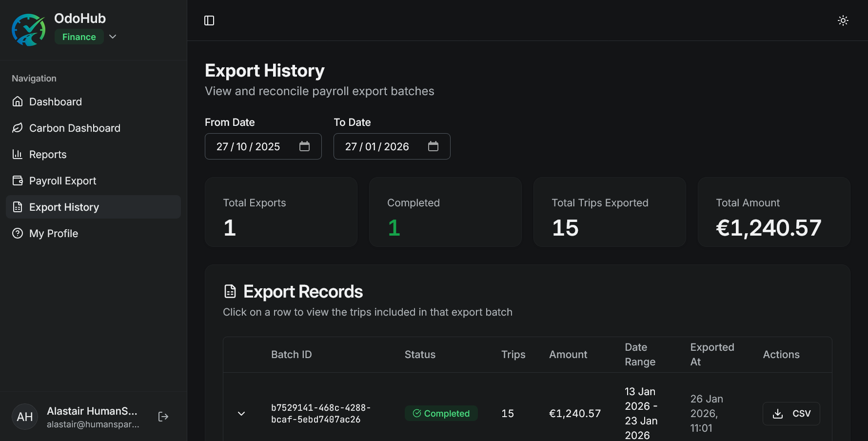The height and width of the screenshot is (441, 868).
Task: Select Payroll Export in the navigation
Action: (62, 180)
